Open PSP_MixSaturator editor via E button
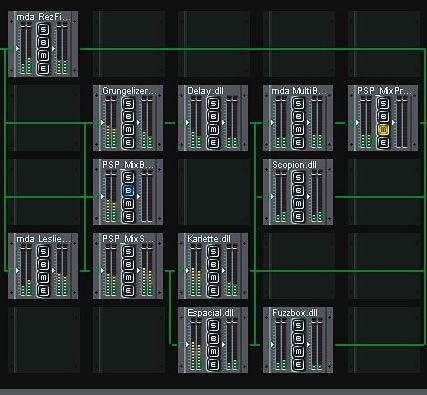Viewport: 427px width, 395px height. click(x=128, y=291)
